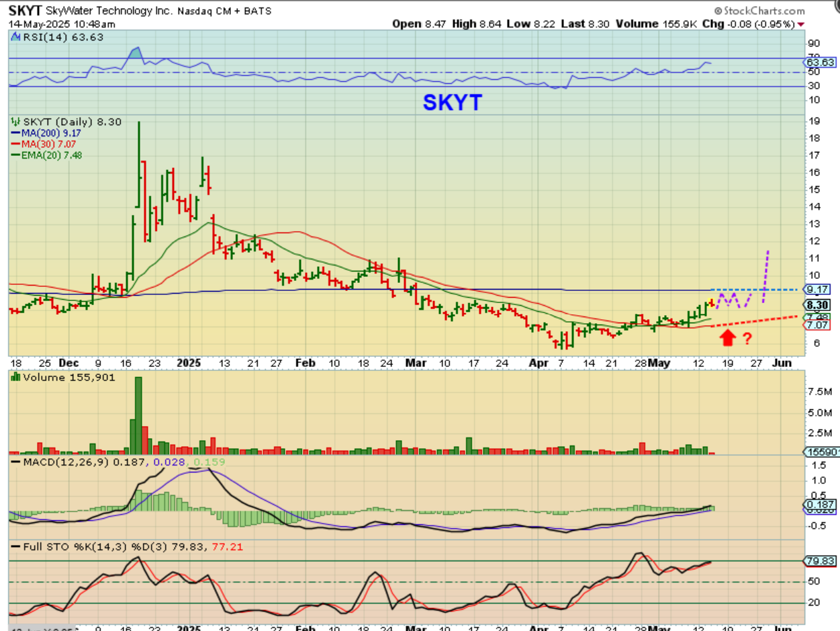This screenshot has width=840, height=631.
Task: Click the Jun label on price date axis
Action: point(782,363)
